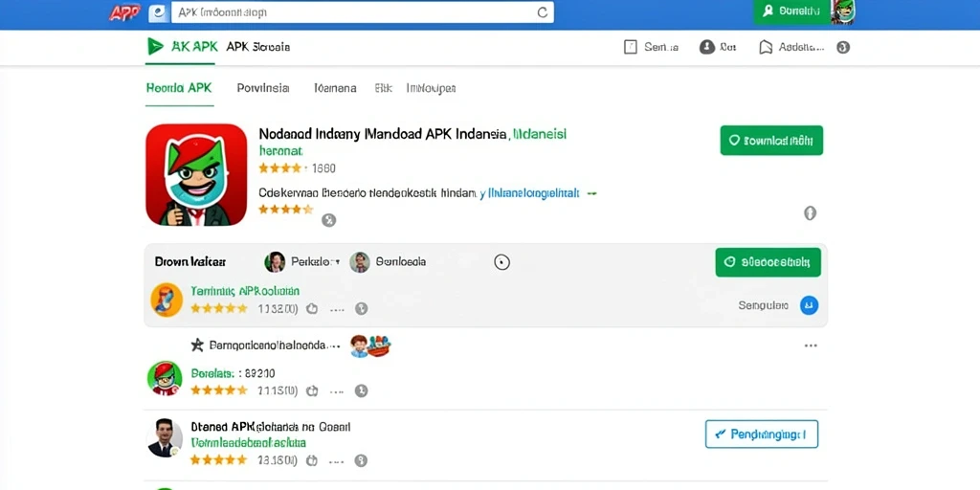The height and width of the screenshot is (490, 980).
Task: Open the green 'heranat' link under app title
Action: (280, 151)
